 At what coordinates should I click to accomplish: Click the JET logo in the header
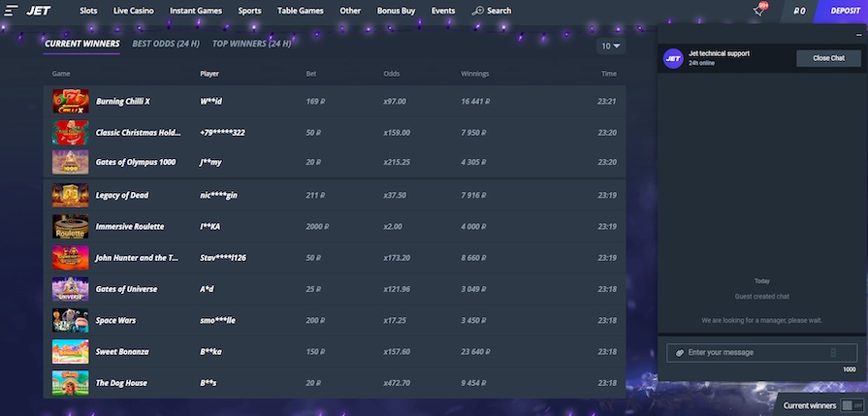[x=39, y=11]
